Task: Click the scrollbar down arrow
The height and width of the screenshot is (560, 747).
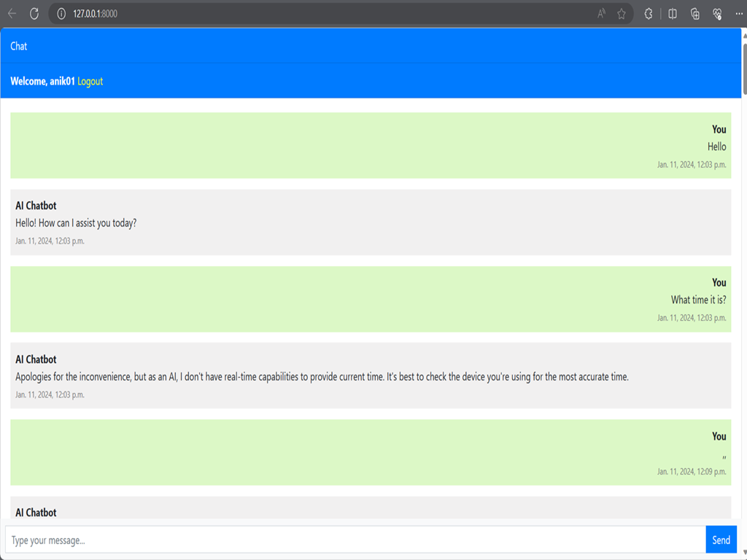Action: [x=744, y=553]
